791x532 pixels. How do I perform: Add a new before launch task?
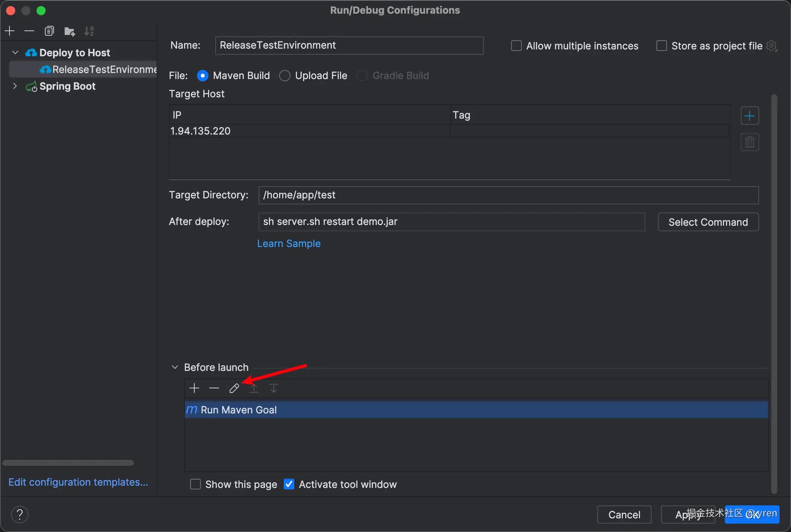[x=194, y=388]
